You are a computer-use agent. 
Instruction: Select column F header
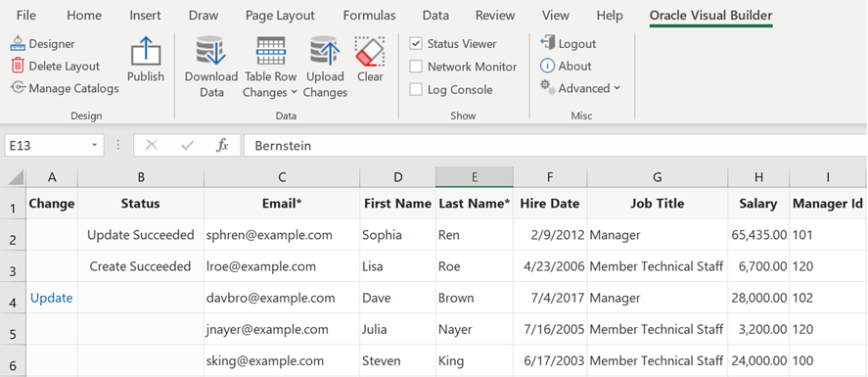550,177
